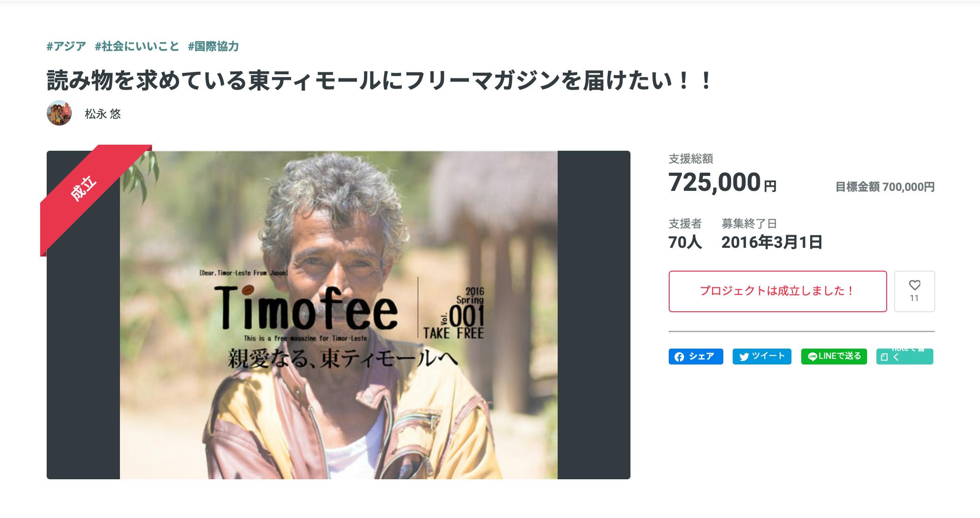Open the #社会にいいこと tag

(x=137, y=46)
